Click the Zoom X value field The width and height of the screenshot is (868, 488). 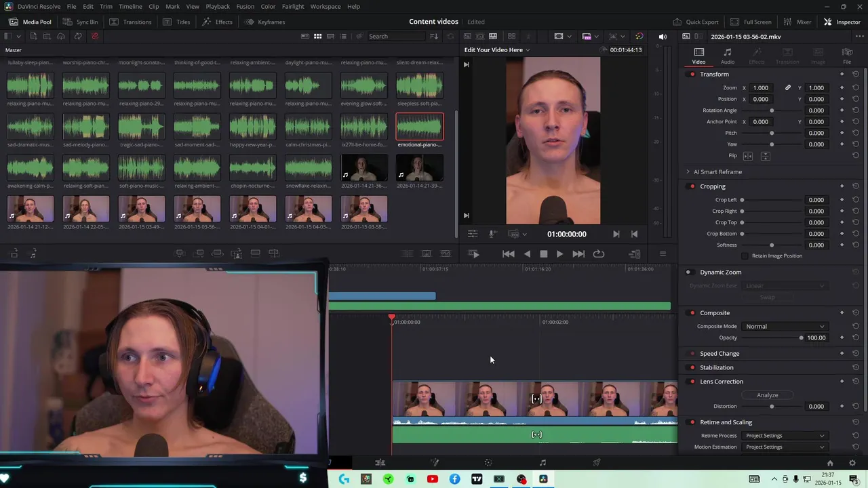761,87
